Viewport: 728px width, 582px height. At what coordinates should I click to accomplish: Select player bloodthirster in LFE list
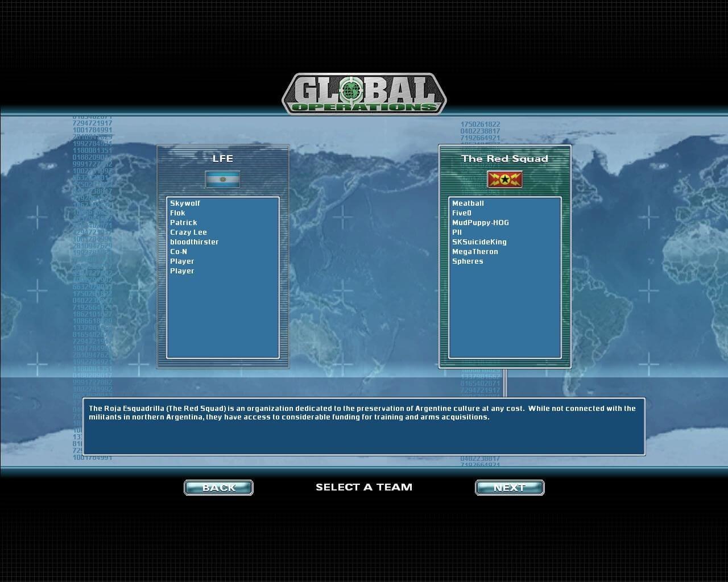tap(194, 242)
